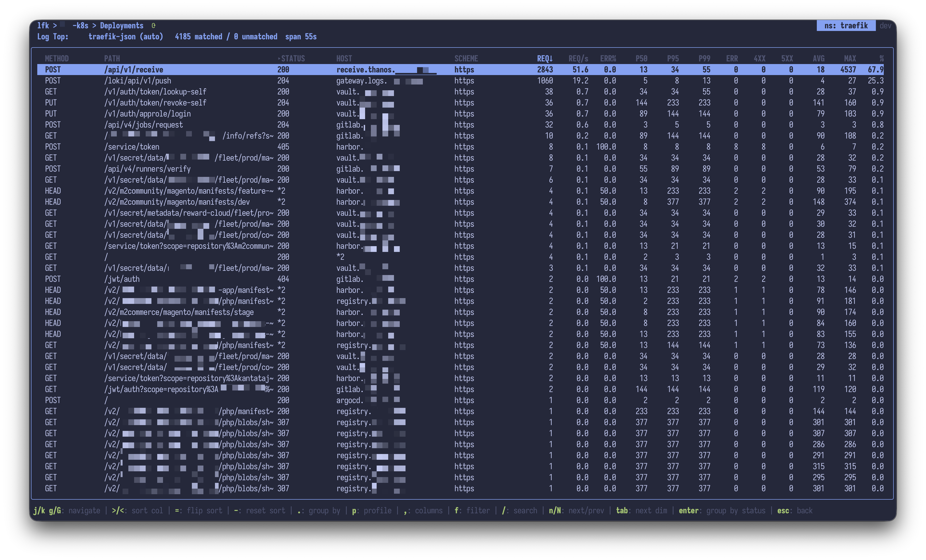Select the /jwt/auth 404 row

point(460,279)
